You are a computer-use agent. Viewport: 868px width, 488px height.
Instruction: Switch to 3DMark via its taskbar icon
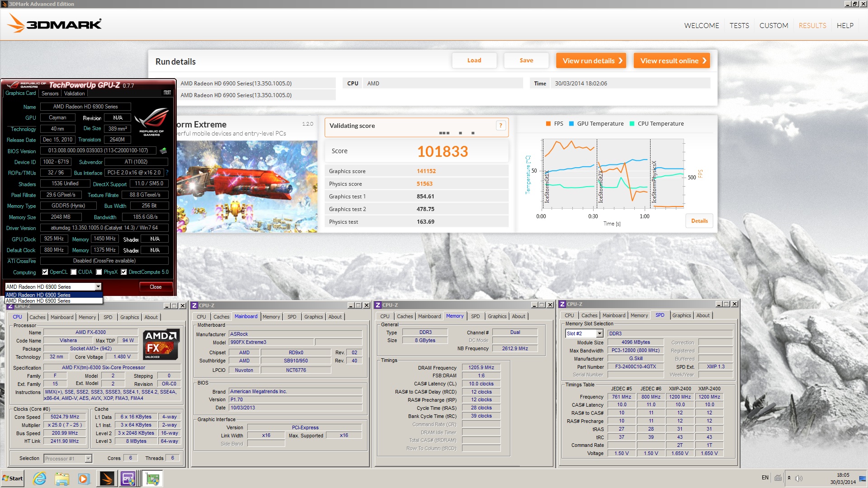point(107,479)
